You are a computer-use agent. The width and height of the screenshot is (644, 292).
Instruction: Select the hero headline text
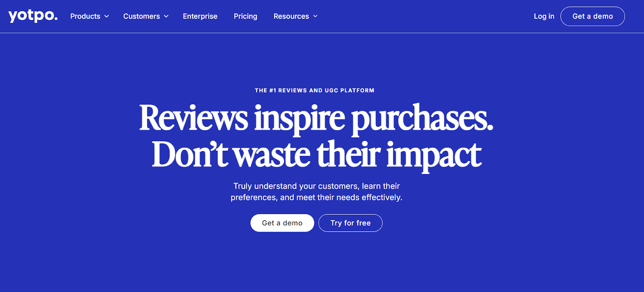316,135
